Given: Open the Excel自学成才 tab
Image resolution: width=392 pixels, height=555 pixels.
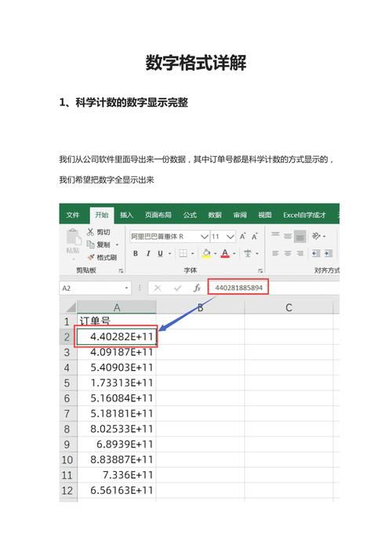Looking at the screenshot, I should pyautogui.click(x=304, y=215).
